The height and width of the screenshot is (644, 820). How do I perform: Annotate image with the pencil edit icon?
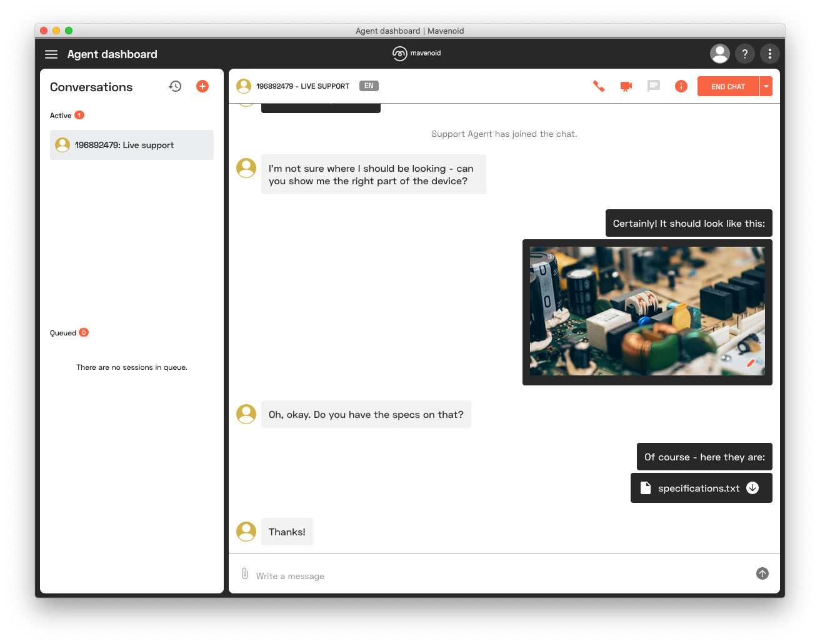(x=751, y=363)
